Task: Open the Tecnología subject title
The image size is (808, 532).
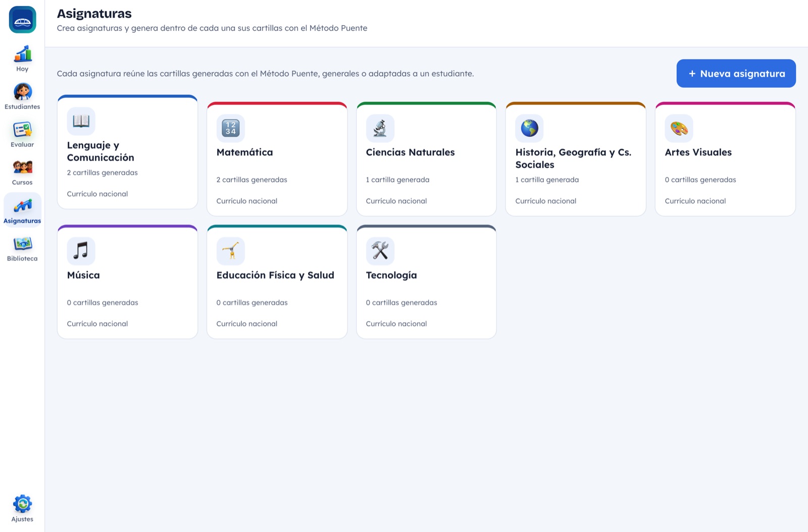Action: tap(391, 275)
